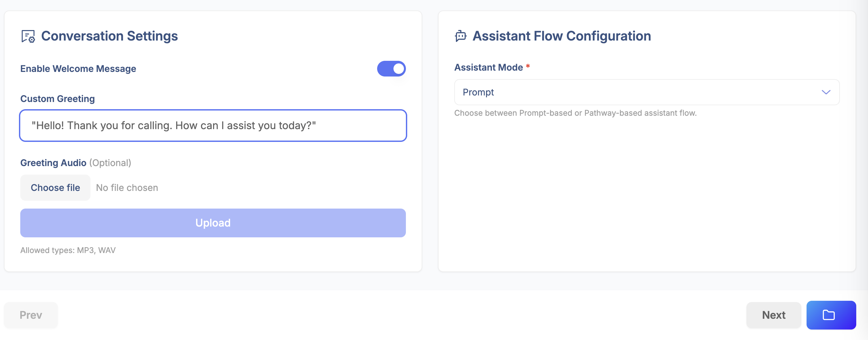Click the Assistant Flow Configuration robot icon

pyautogui.click(x=460, y=36)
